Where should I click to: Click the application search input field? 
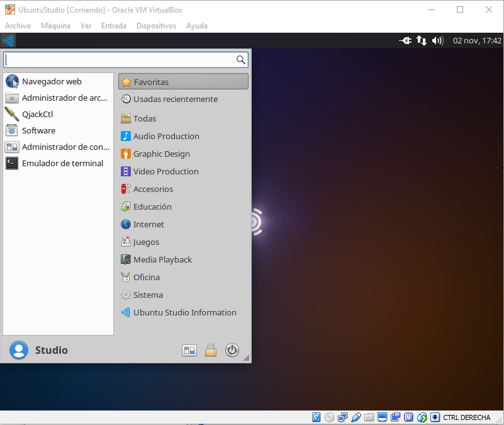[120, 60]
